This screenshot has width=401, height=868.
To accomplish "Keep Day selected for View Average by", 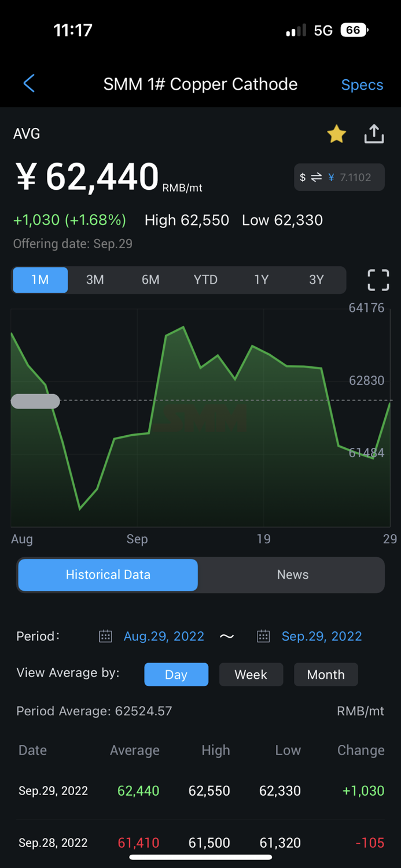I will (x=176, y=674).
